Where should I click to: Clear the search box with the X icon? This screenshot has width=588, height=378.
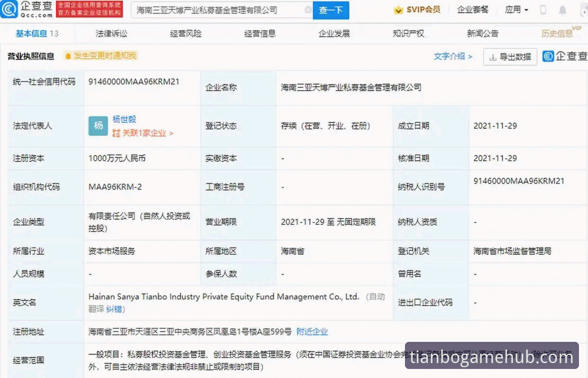(308, 9)
